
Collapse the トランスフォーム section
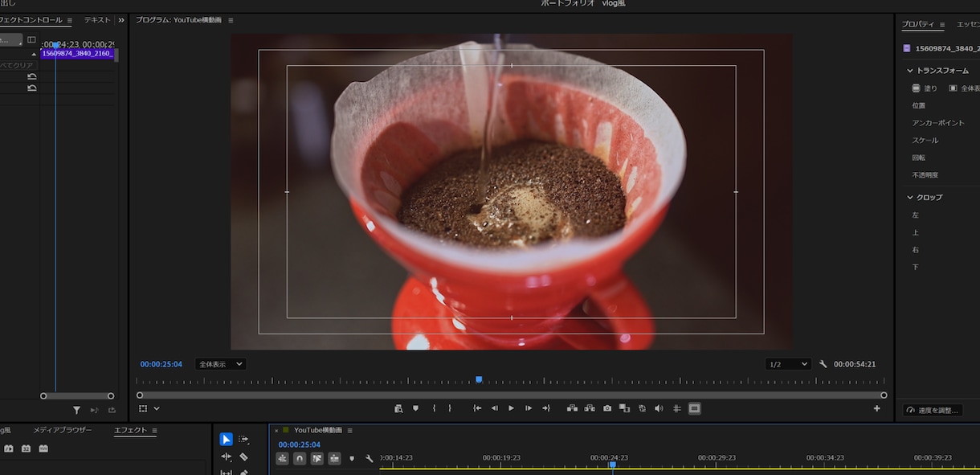[x=910, y=71]
